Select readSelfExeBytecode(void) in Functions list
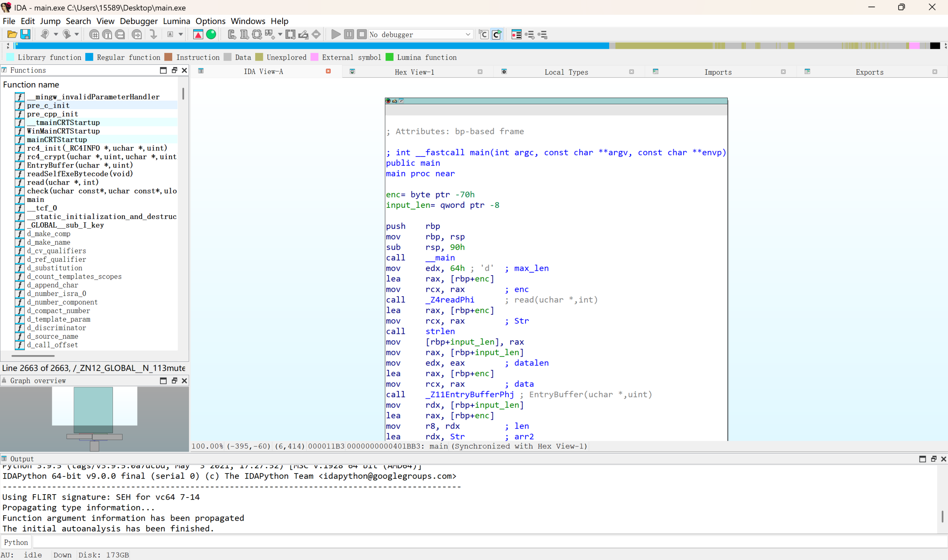 80,173
